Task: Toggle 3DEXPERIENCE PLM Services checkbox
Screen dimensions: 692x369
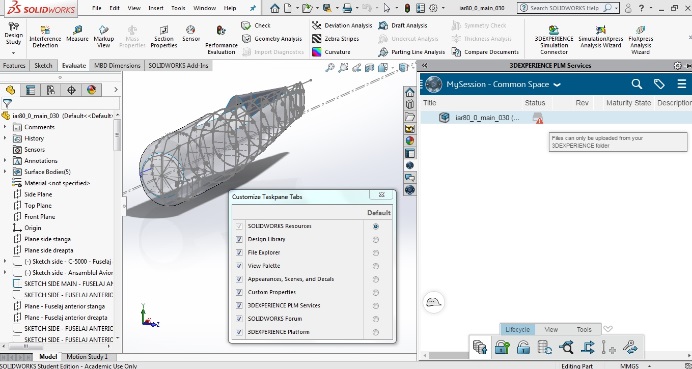Action: pyautogui.click(x=239, y=305)
